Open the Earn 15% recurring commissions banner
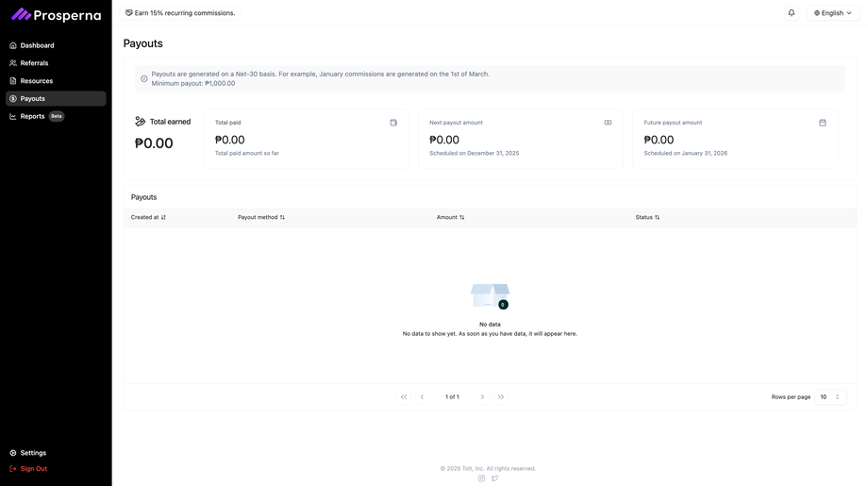 click(180, 12)
